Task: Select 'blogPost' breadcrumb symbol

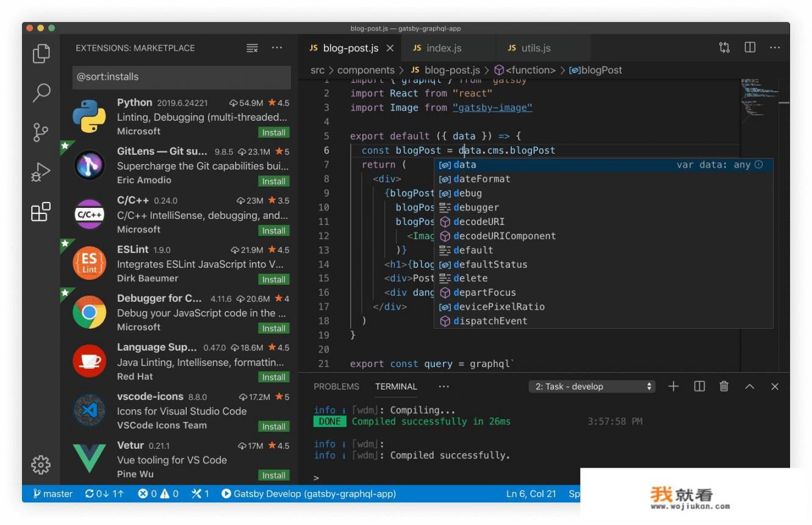Action: point(595,70)
